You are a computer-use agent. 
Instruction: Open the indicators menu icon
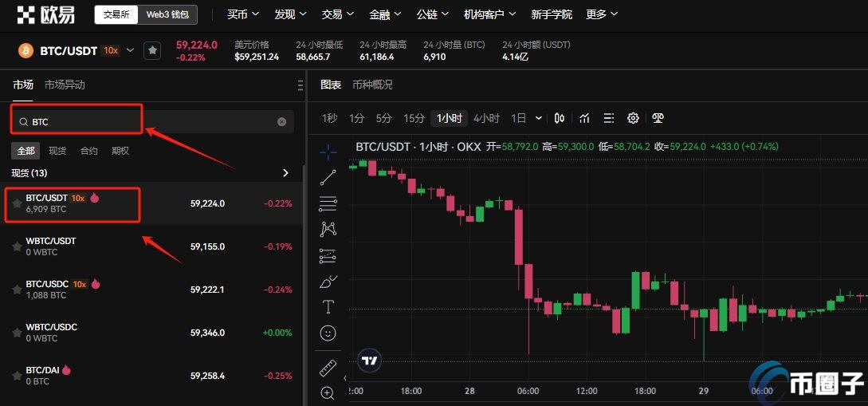[x=584, y=118]
